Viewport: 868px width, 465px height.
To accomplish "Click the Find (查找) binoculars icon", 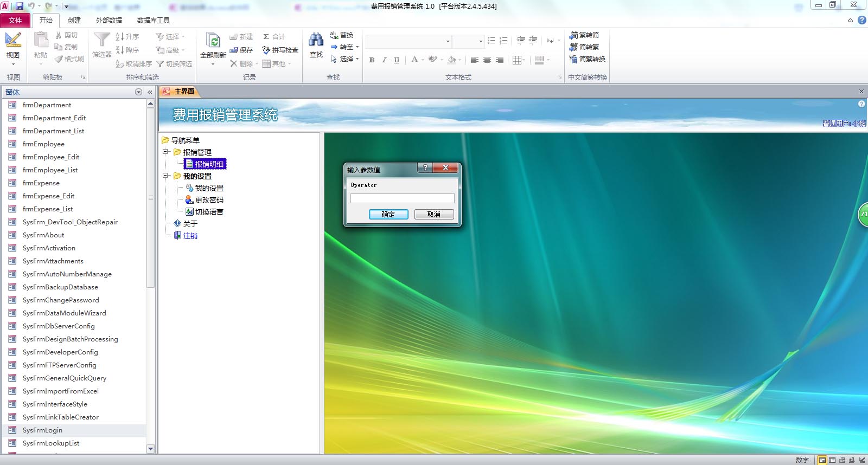I will 316,40.
